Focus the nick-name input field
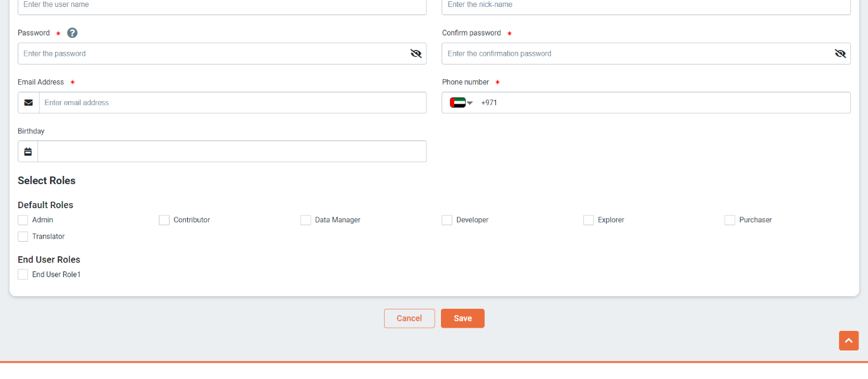The height and width of the screenshot is (379, 868). pos(646,6)
